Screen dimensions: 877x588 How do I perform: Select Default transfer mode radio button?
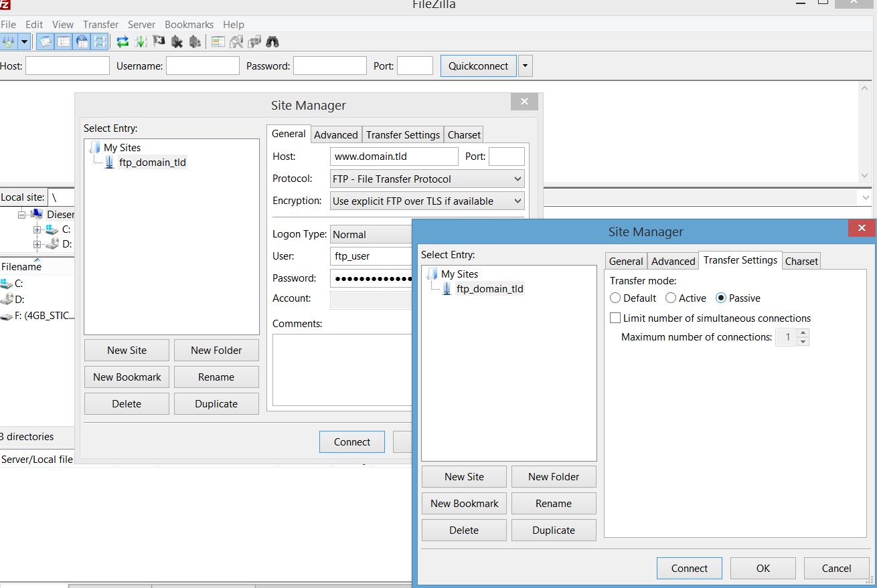(615, 298)
